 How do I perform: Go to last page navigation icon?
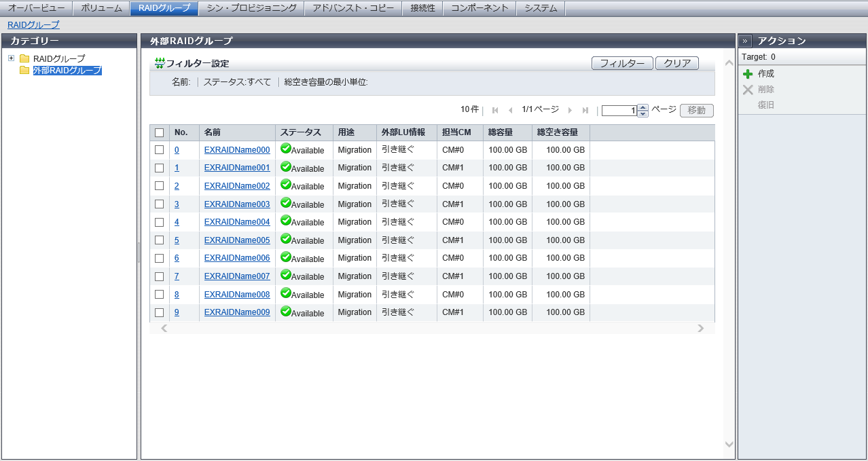(x=585, y=110)
